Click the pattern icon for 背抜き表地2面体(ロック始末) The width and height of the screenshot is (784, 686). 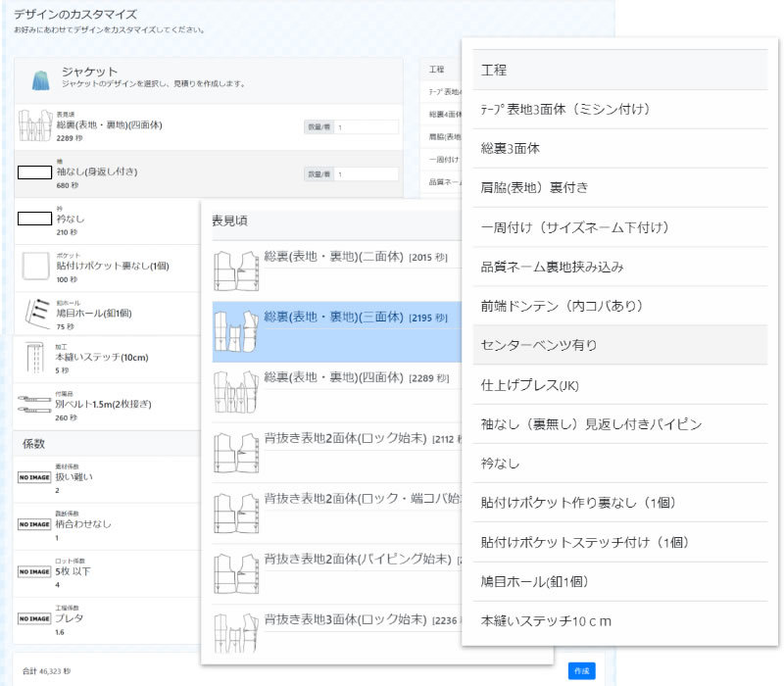click(x=235, y=452)
